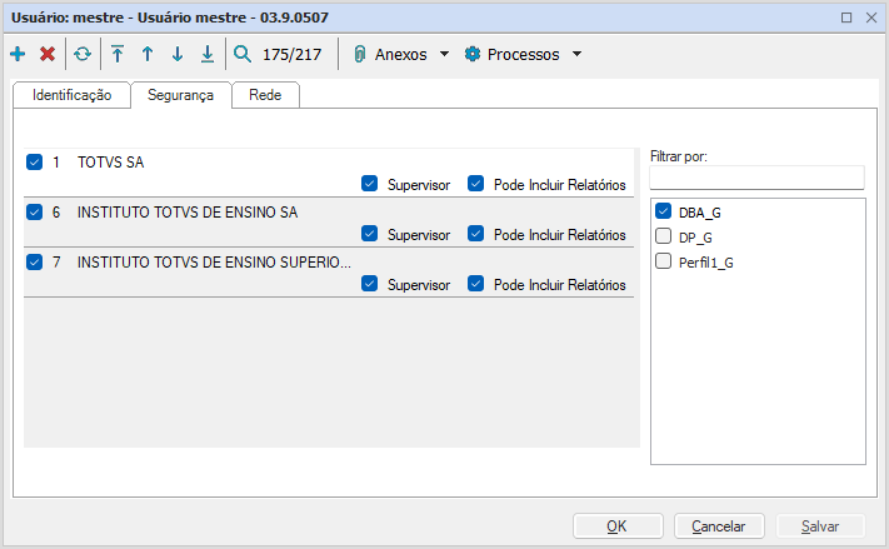Click the blue plus add-record icon
The width and height of the screenshot is (889, 549).
pyautogui.click(x=18, y=54)
